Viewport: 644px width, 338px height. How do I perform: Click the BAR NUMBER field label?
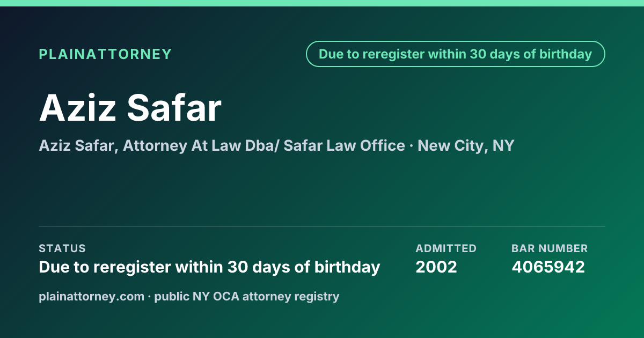coord(550,248)
